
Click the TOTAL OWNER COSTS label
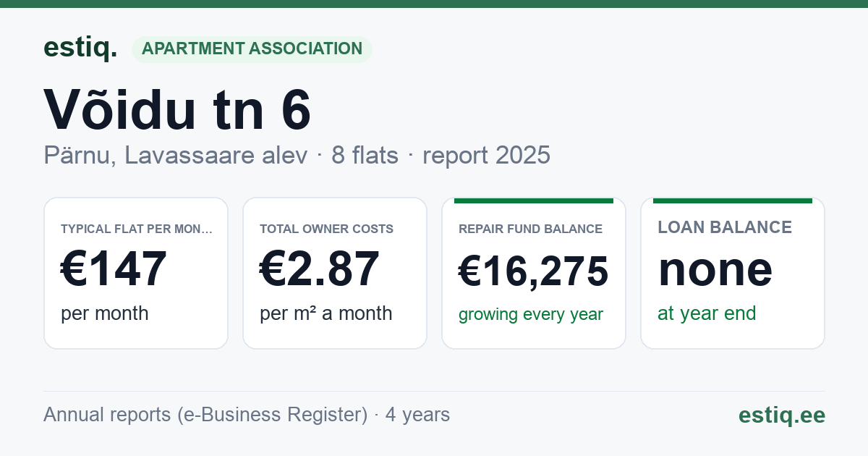click(x=326, y=229)
